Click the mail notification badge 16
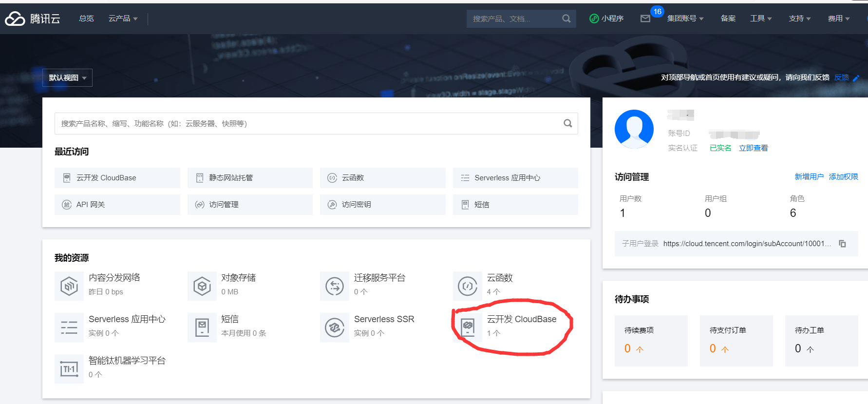Image resolution: width=868 pixels, height=404 pixels. tap(658, 12)
